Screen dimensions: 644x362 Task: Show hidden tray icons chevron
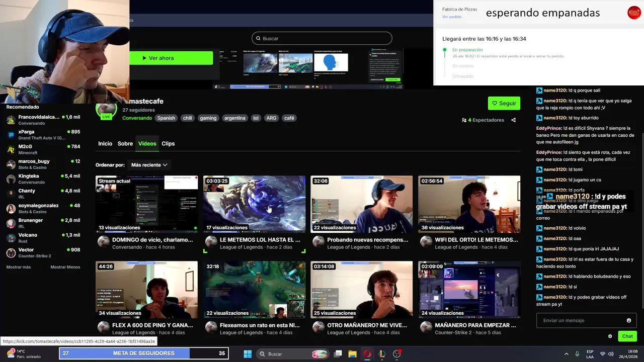(x=566, y=354)
